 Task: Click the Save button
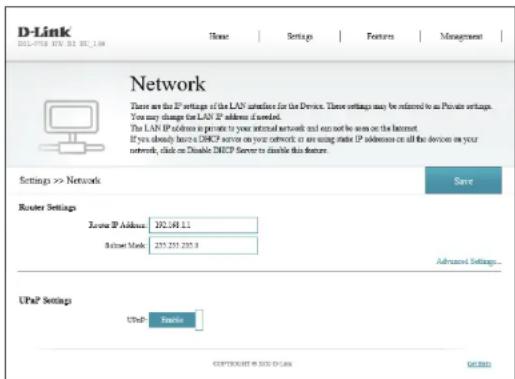click(463, 180)
